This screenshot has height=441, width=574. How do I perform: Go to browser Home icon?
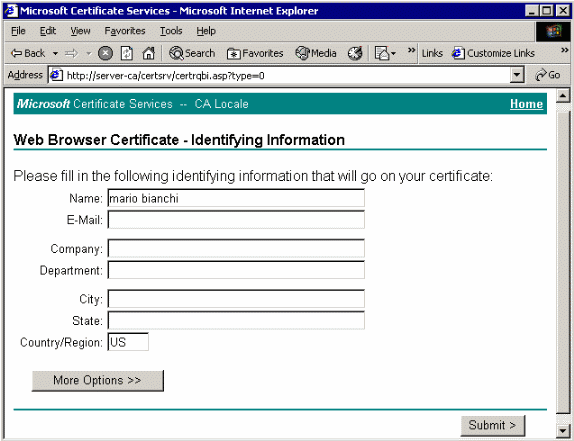click(x=148, y=53)
